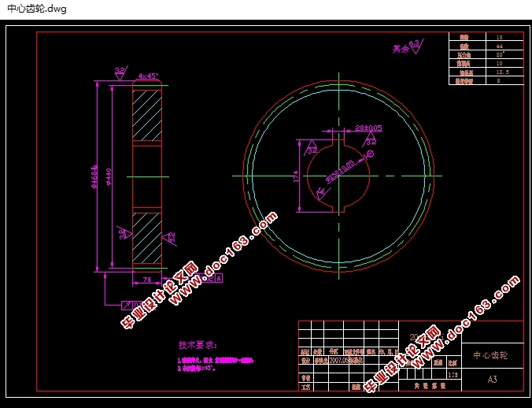Screen dimensions: 532x408
Task: Select the 28±0.05 keyway dimension
Action: [368, 128]
